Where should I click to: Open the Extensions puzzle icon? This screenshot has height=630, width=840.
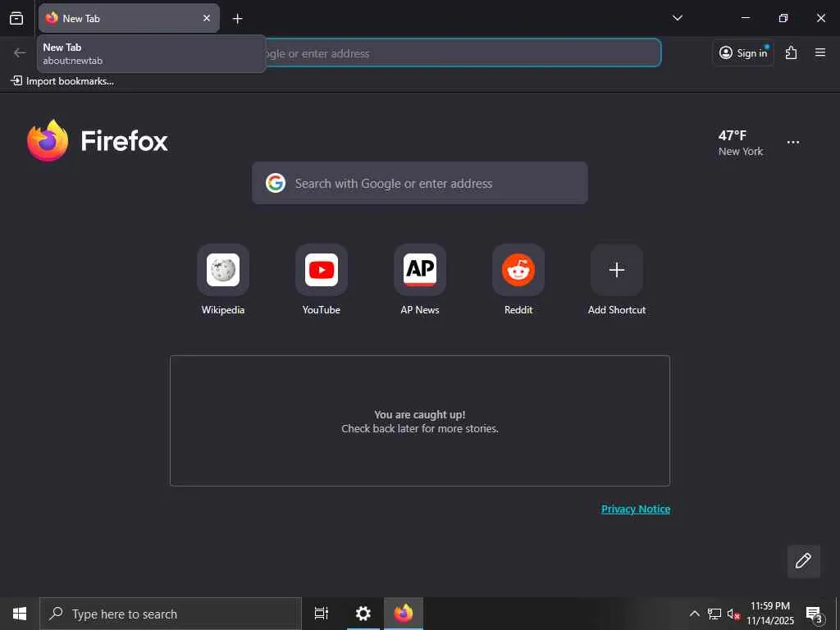click(792, 52)
